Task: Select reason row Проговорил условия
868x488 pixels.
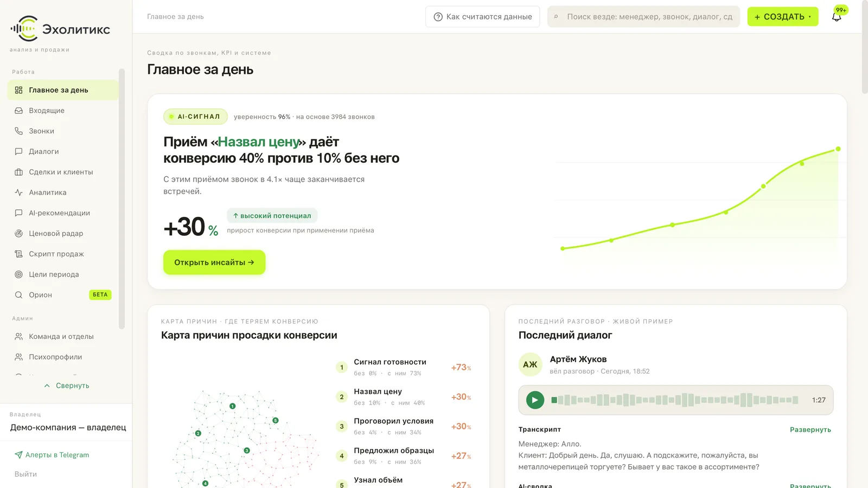Action: click(404, 426)
